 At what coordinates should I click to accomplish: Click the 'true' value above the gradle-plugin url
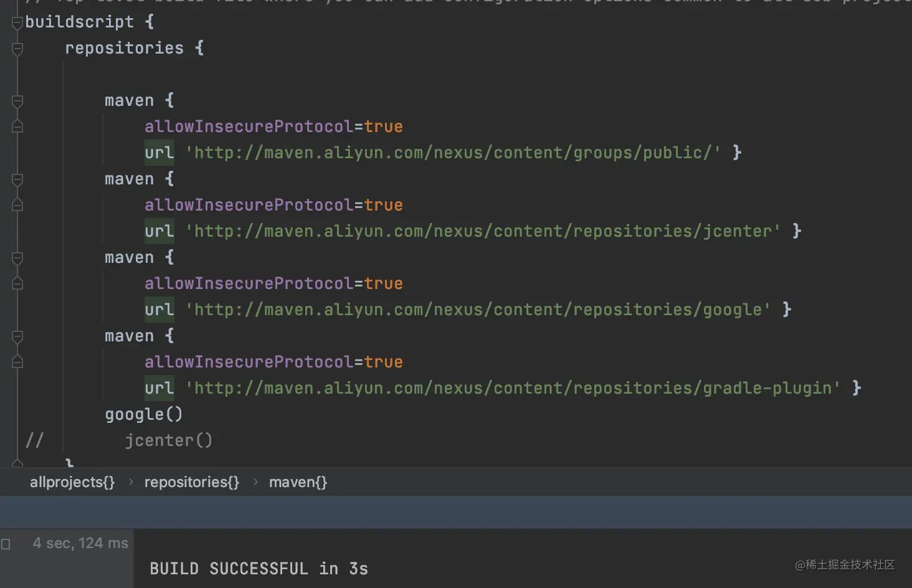tap(384, 362)
